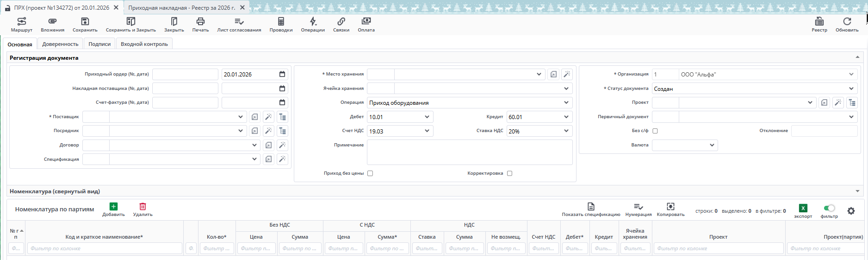This screenshot has width=868, height=260.
Task: Enable the Приход без цены checkbox
Action: (370, 173)
